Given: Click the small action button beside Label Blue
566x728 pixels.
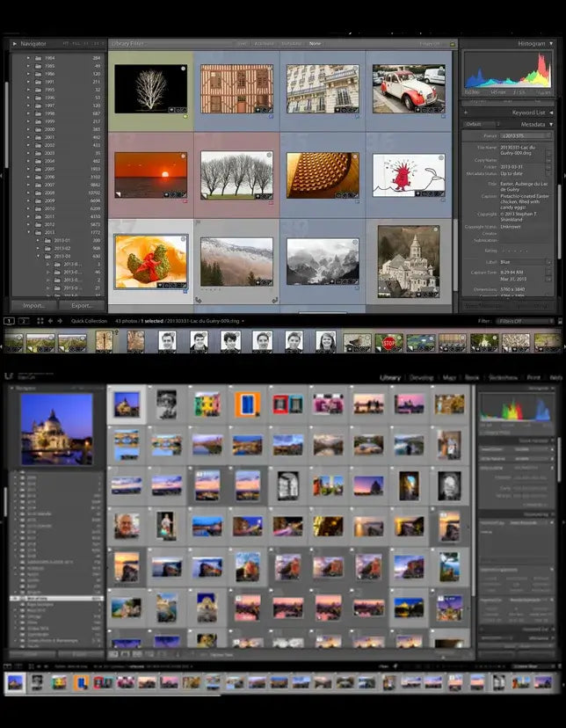Looking at the screenshot, I should click(549, 262).
